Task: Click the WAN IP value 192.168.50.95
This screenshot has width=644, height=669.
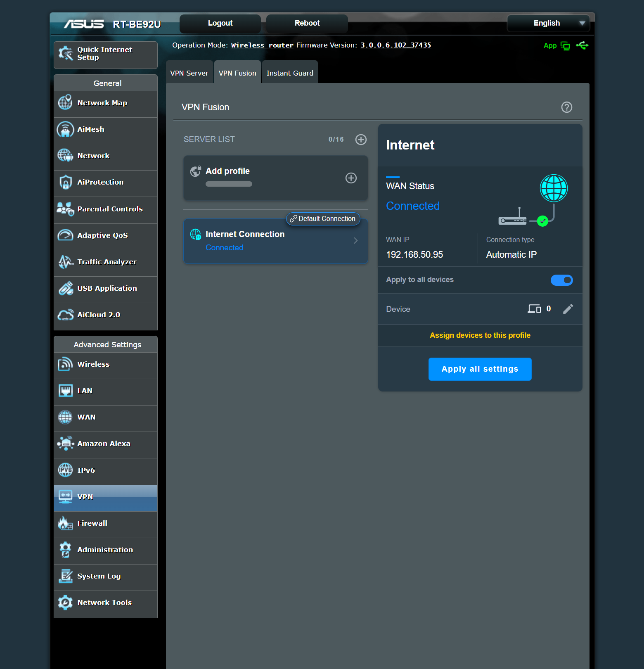Action: point(414,255)
